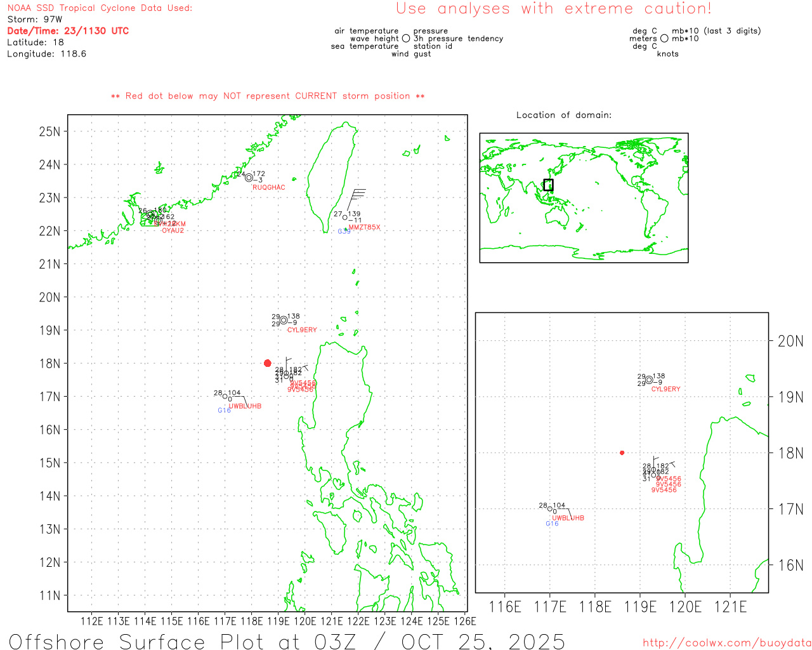Click the 'Use analyses with extreme caution!' heading
The image size is (812, 650).
point(553,9)
